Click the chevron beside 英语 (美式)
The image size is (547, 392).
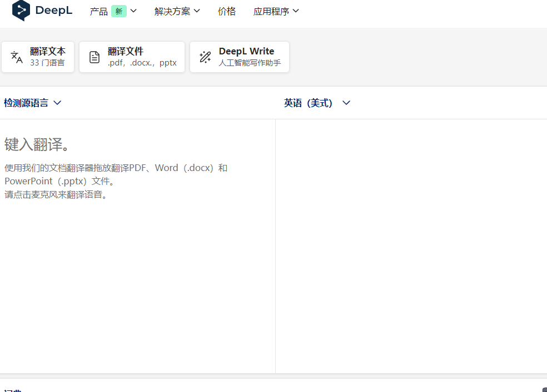[x=346, y=103]
